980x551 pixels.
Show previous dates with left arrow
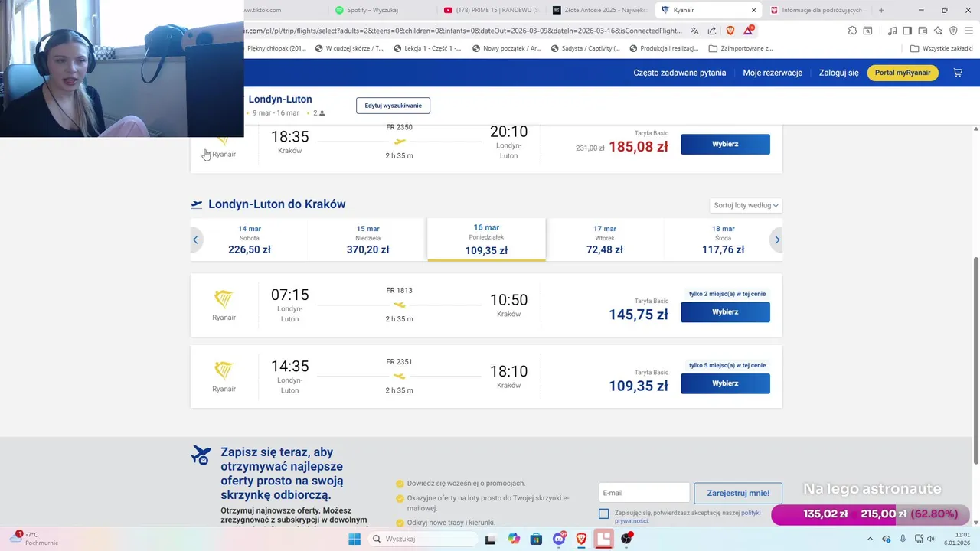point(195,240)
